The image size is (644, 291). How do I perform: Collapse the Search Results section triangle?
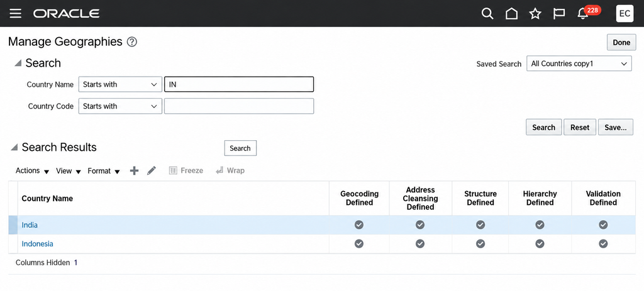click(x=14, y=147)
